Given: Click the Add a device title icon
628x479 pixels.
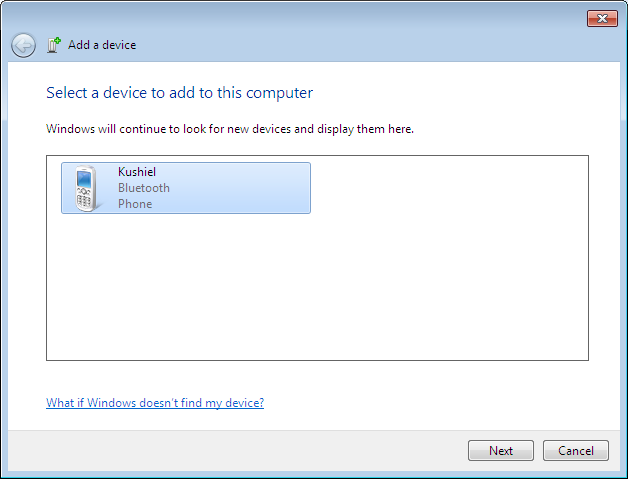Looking at the screenshot, I should 54,45.
